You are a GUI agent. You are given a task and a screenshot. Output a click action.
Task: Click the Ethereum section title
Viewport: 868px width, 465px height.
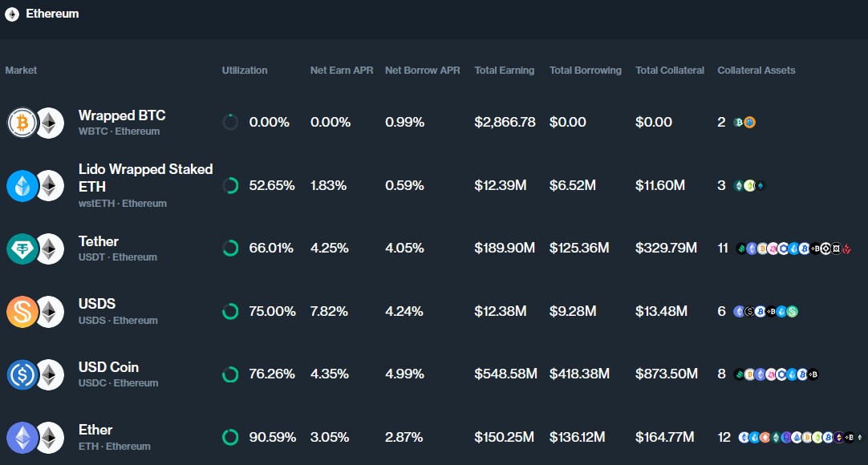[x=52, y=14]
